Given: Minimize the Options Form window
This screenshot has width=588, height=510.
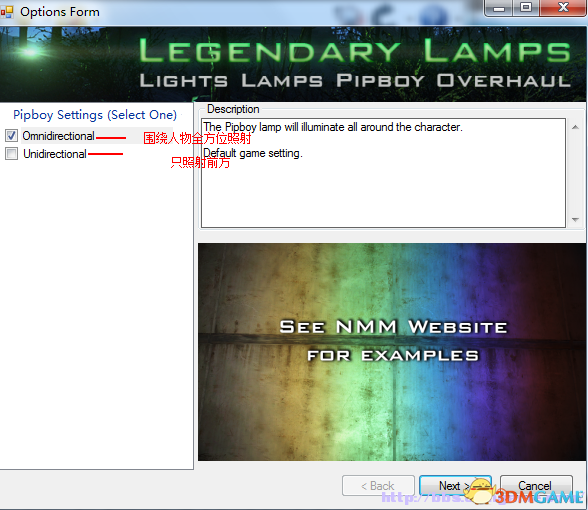Looking at the screenshot, I should [x=498, y=8].
